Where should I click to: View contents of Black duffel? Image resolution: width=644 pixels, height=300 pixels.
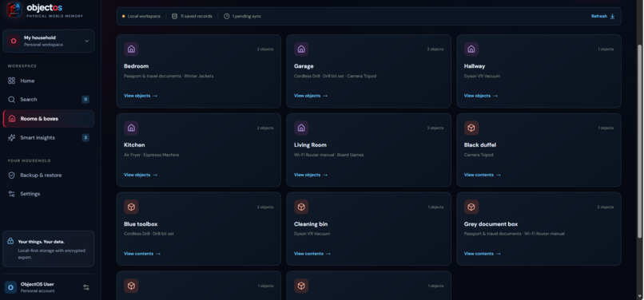coord(482,175)
